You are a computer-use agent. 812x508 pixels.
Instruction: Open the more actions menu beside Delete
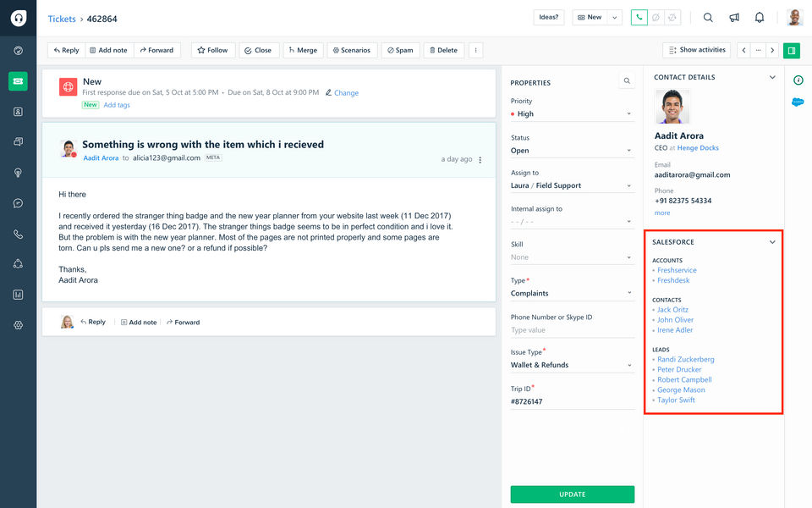click(x=476, y=51)
